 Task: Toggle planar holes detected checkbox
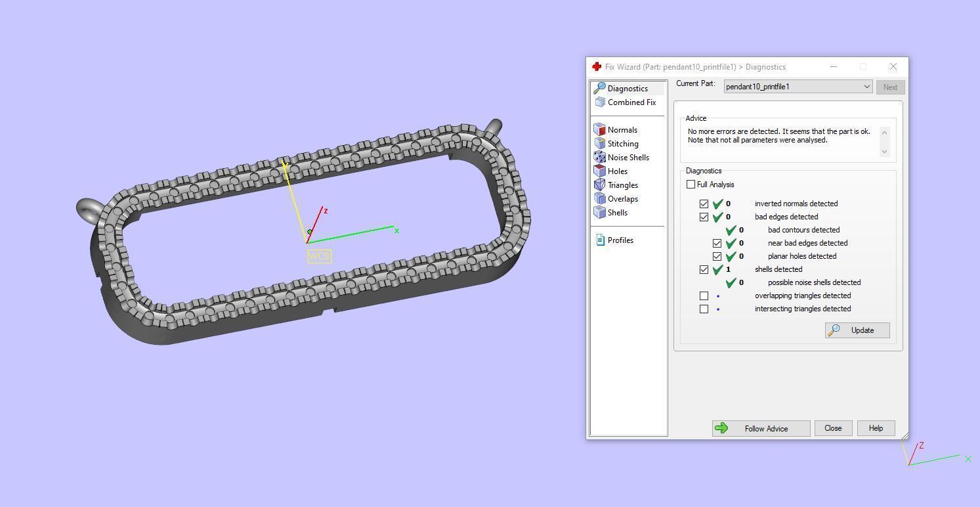click(717, 257)
